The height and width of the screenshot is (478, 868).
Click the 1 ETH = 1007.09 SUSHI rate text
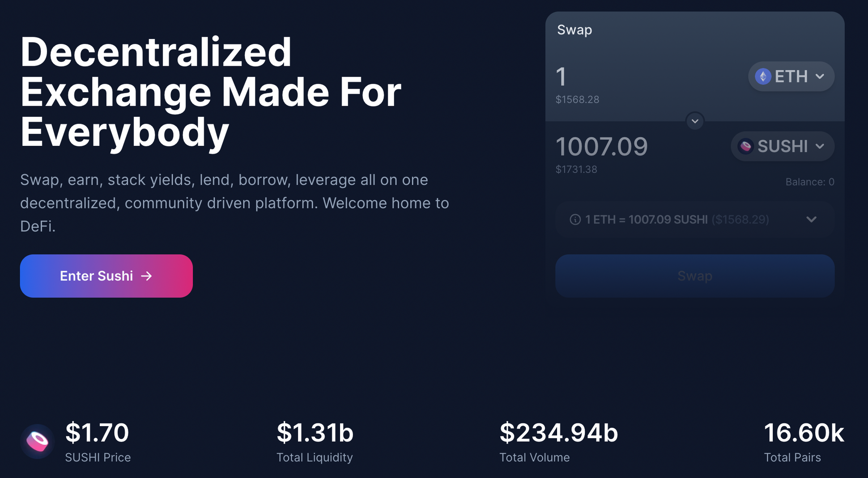click(x=646, y=219)
